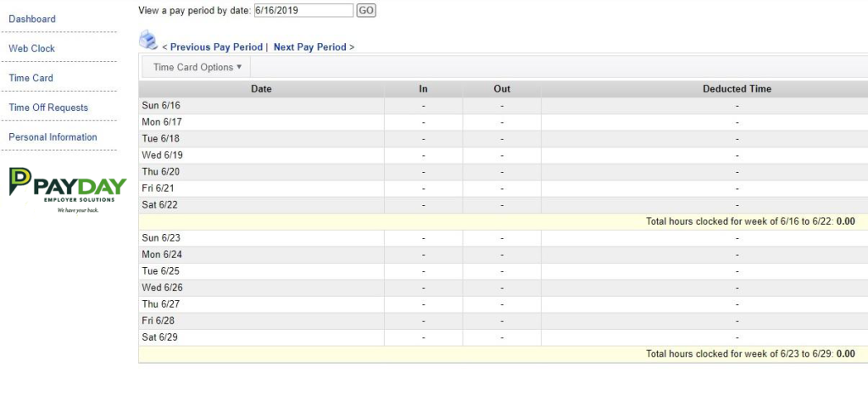Click the Date column header
The height and width of the screenshot is (406, 868).
tap(261, 88)
